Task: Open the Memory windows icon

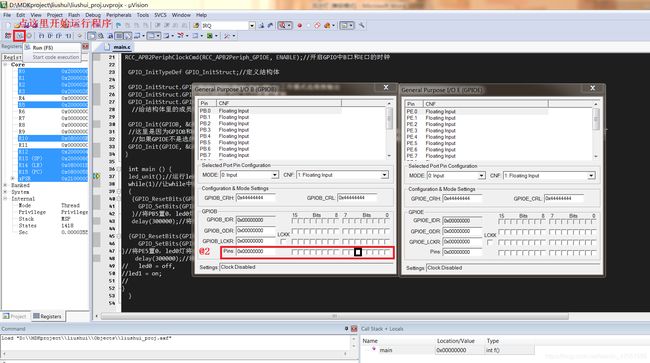Action: click(x=152, y=36)
